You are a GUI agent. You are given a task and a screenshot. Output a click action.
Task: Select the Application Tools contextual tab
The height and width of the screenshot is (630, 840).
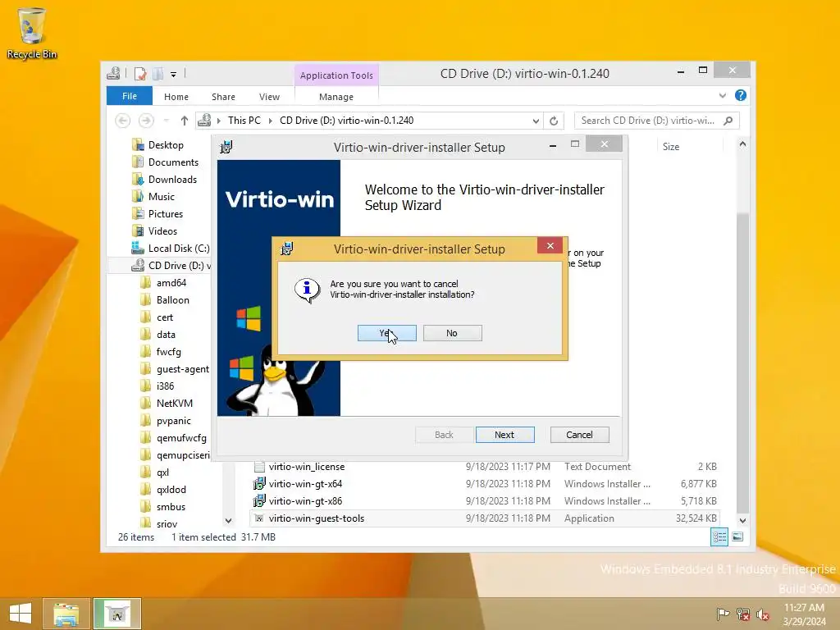click(336, 75)
